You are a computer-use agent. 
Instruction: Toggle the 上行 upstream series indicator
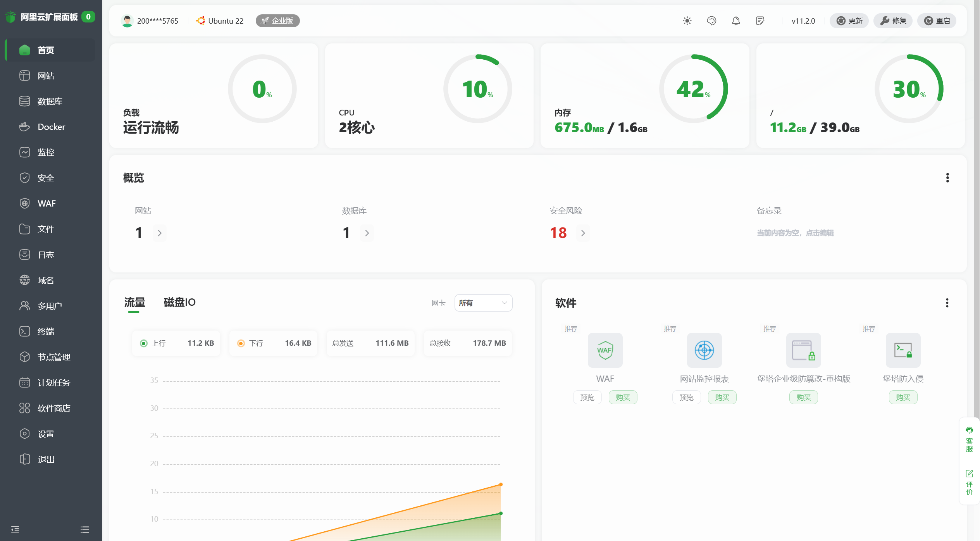pyautogui.click(x=144, y=343)
